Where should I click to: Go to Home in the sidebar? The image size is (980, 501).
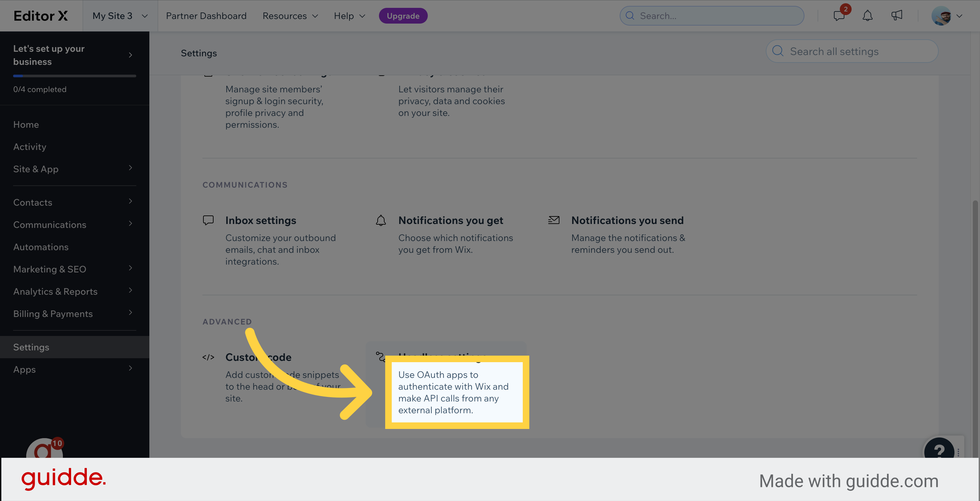[26, 124]
